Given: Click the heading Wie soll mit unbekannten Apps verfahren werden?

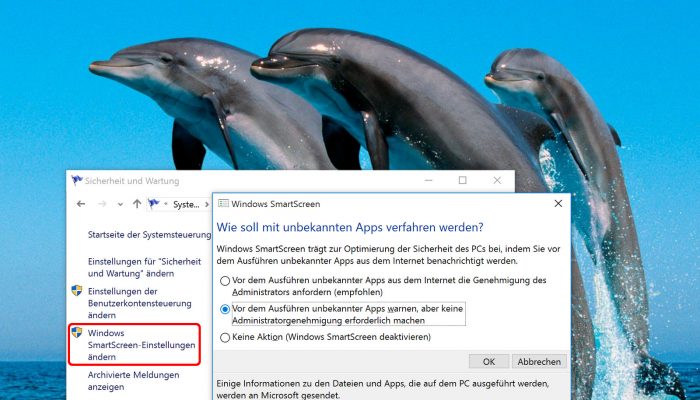Looking at the screenshot, I should point(350,227).
